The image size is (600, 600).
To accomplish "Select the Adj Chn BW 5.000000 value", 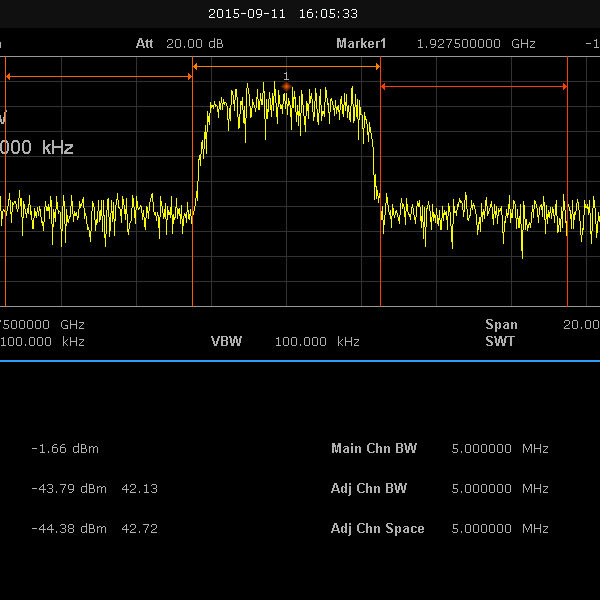I will (x=482, y=489).
